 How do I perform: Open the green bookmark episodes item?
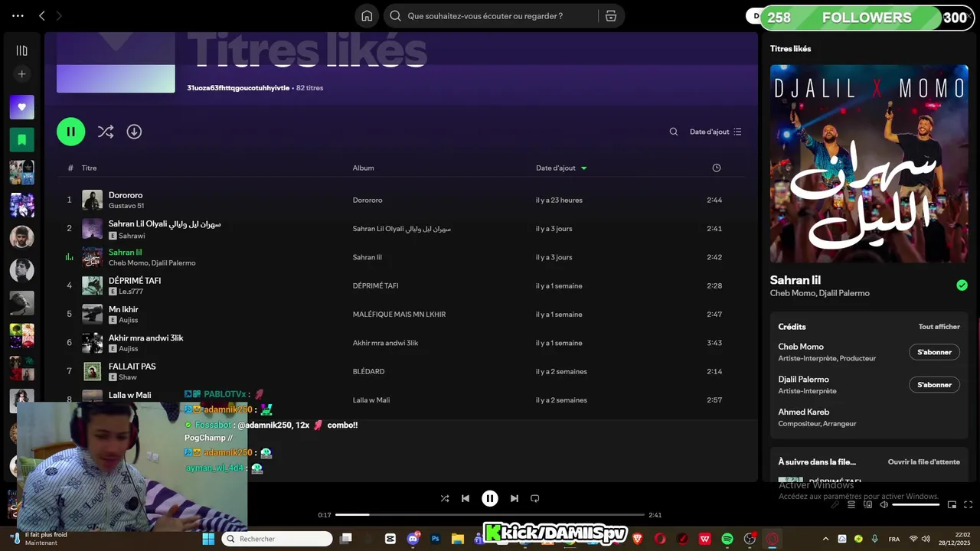click(x=21, y=140)
